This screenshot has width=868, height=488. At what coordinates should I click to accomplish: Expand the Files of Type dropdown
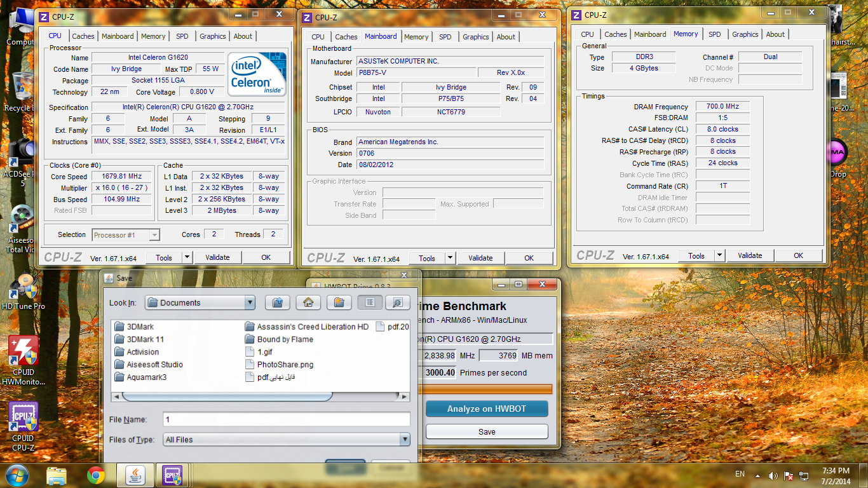pyautogui.click(x=405, y=439)
